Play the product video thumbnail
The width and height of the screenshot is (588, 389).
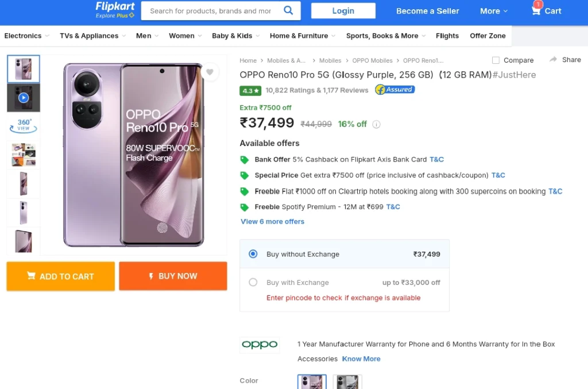coord(23,98)
